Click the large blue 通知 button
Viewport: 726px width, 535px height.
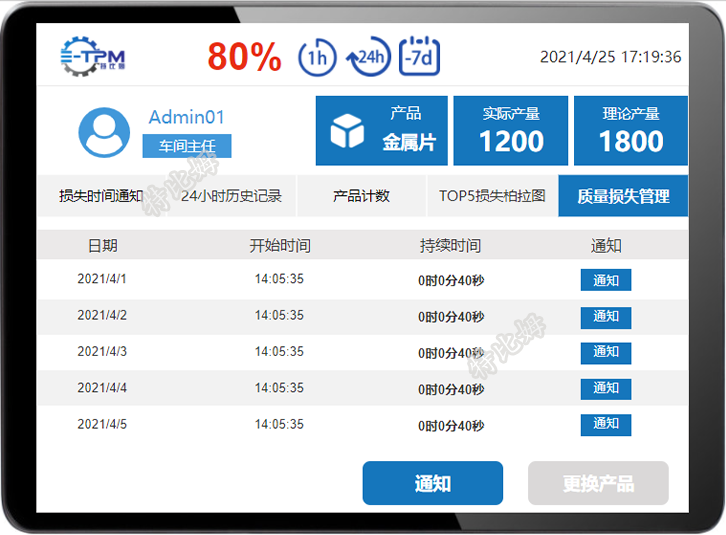(433, 483)
